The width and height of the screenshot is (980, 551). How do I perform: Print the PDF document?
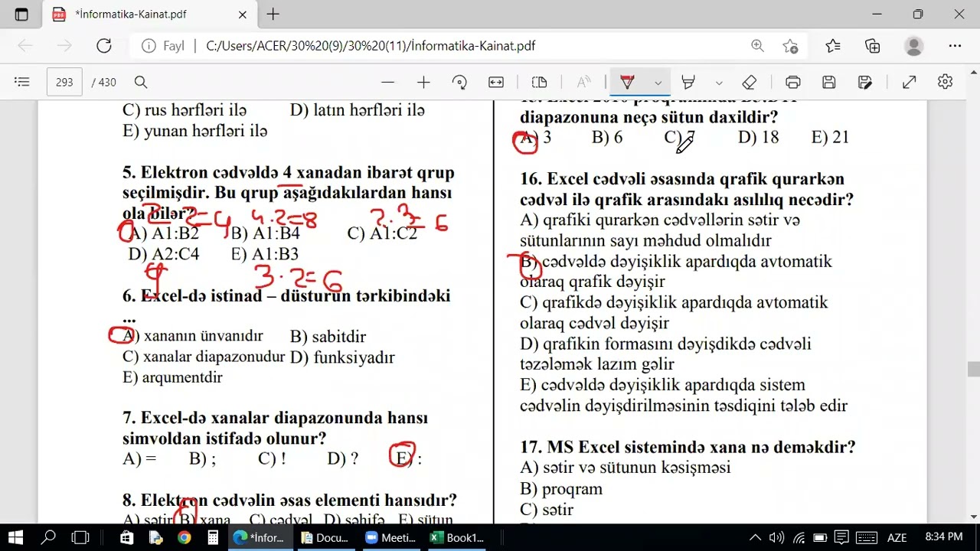pos(793,82)
